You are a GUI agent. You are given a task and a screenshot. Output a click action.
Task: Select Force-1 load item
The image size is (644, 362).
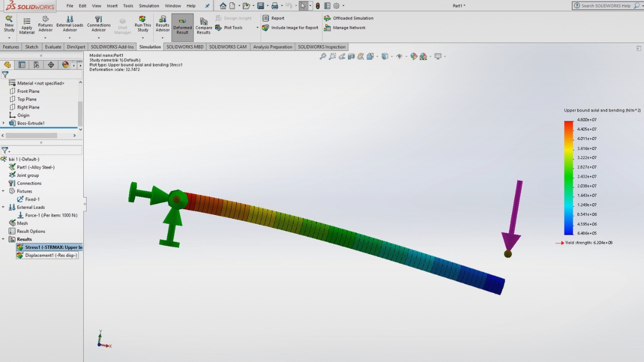(47, 215)
